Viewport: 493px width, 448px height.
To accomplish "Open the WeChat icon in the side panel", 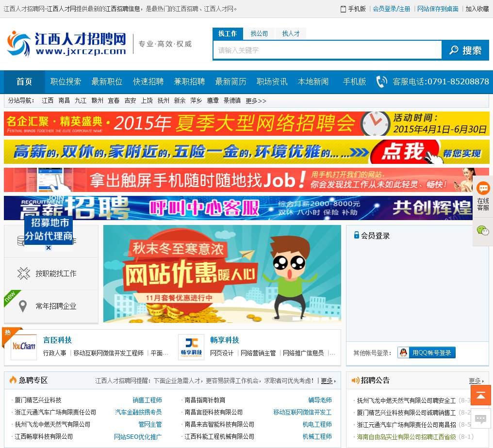I will click(x=483, y=231).
